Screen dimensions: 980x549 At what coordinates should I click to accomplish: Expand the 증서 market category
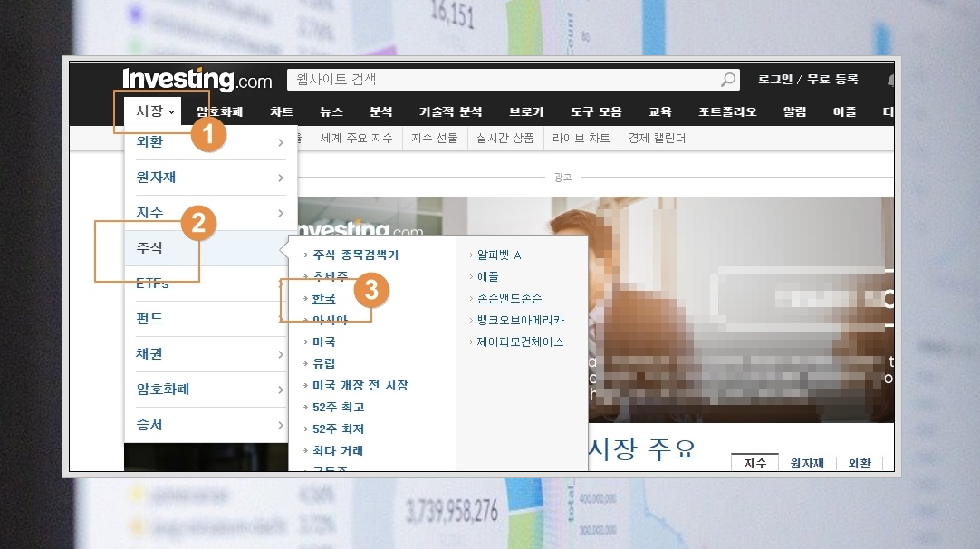[207, 425]
